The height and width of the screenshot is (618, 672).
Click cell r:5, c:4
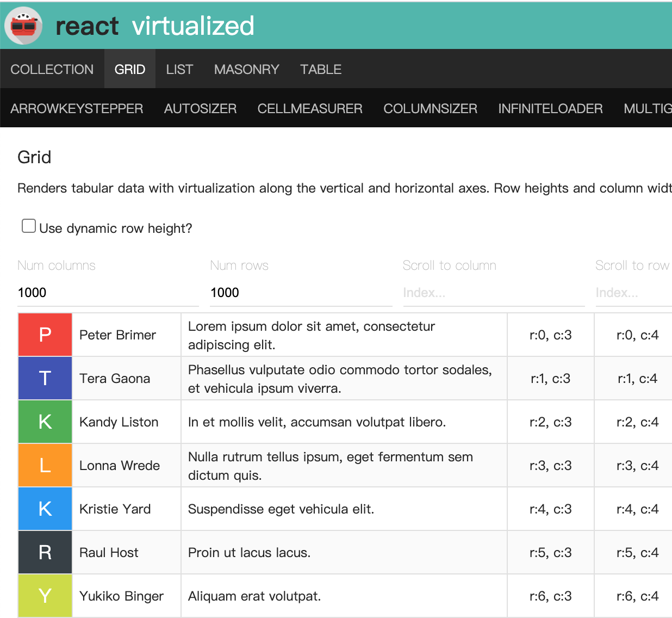[x=633, y=552]
